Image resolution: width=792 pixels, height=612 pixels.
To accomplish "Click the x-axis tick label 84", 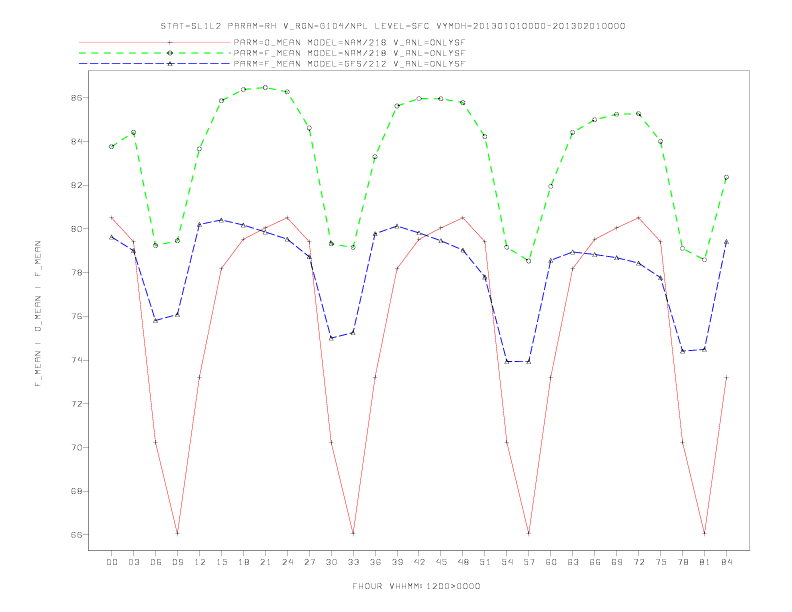I will tap(726, 562).
